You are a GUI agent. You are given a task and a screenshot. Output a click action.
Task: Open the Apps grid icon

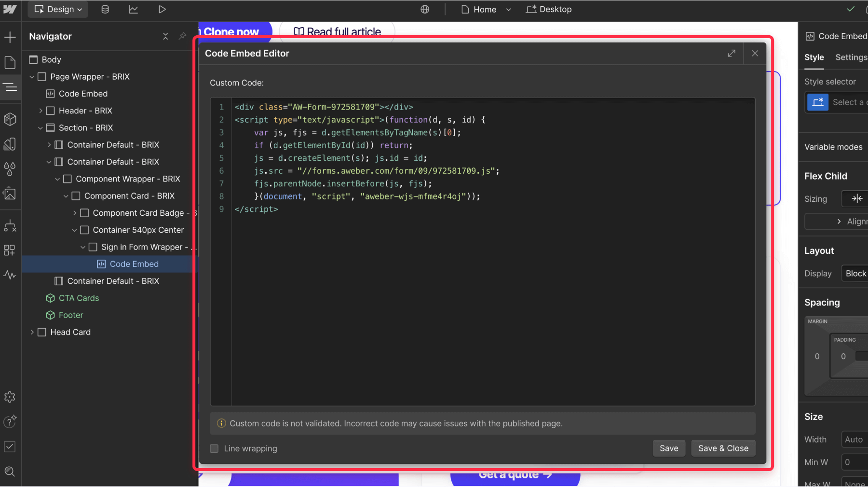click(10, 250)
